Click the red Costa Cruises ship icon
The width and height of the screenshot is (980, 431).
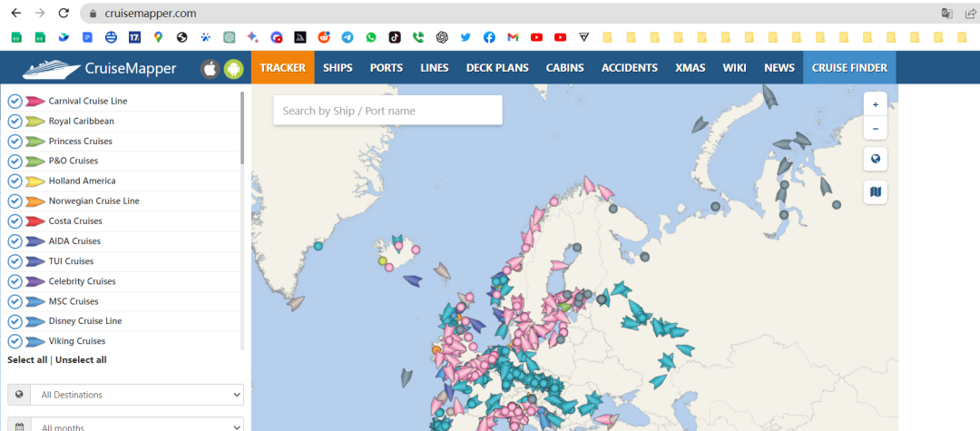coord(35,221)
